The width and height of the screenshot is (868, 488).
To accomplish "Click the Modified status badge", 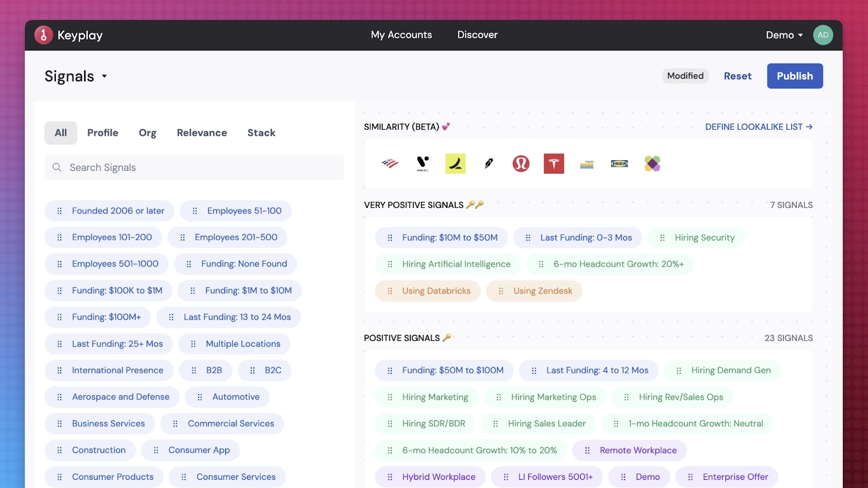I will pyautogui.click(x=686, y=76).
